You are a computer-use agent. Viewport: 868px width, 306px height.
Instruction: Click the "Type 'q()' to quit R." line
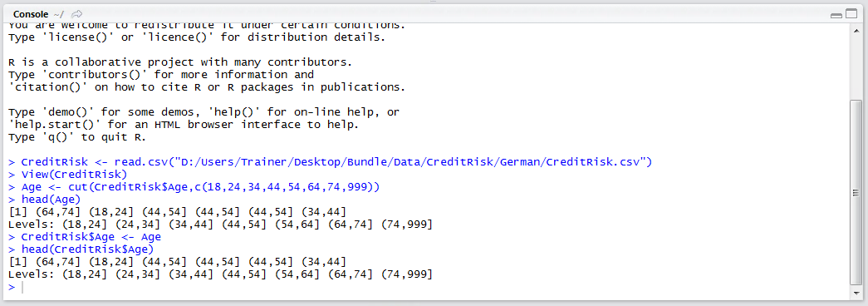click(x=77, y=137)
